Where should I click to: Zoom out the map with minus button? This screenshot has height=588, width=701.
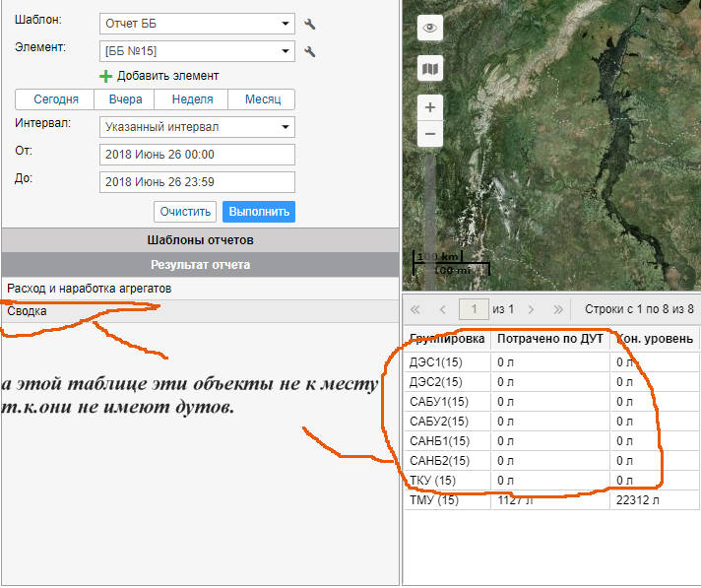tap(429, 134)
